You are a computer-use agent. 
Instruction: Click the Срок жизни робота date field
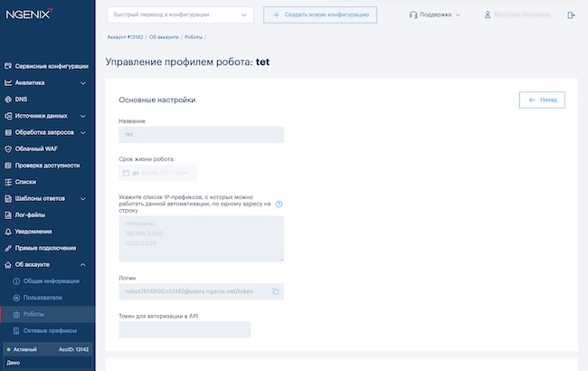[157, 173]
